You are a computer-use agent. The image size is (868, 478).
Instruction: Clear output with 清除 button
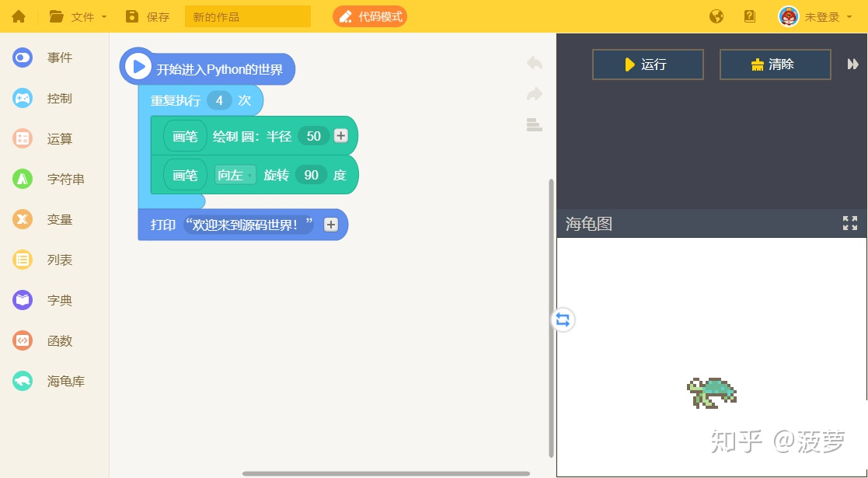click(x=775, y=65)
